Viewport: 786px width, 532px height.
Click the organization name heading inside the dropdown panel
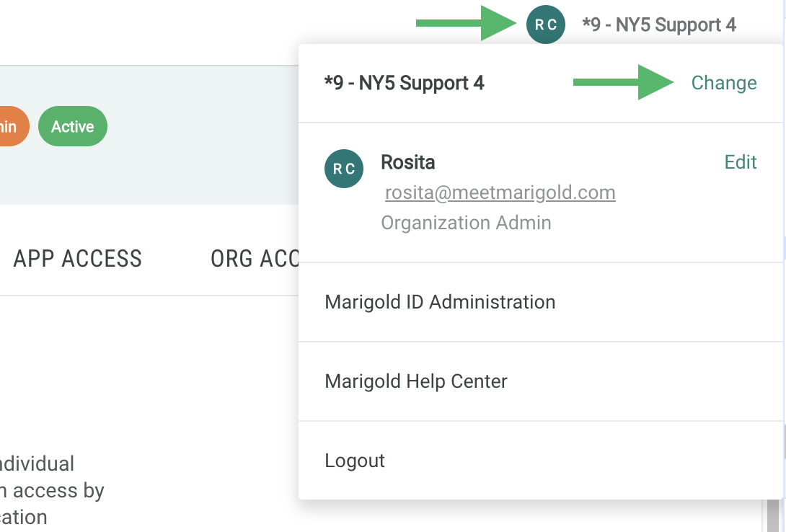404,83
